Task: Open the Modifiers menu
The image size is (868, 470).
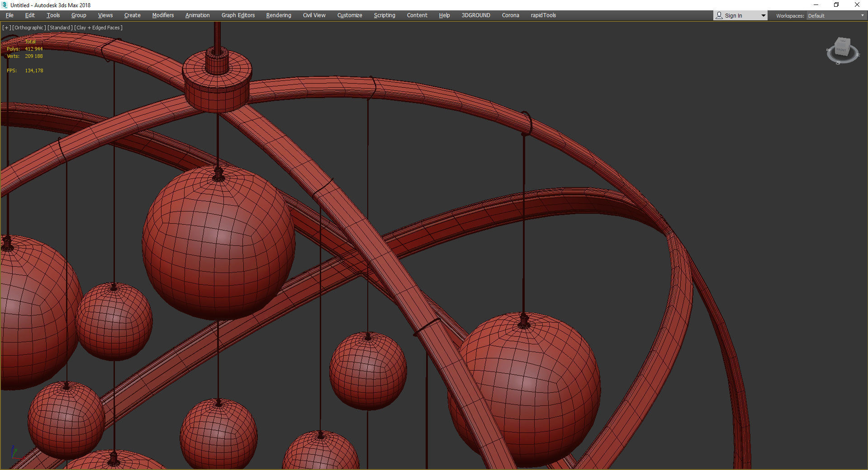Action: (163, 15)
